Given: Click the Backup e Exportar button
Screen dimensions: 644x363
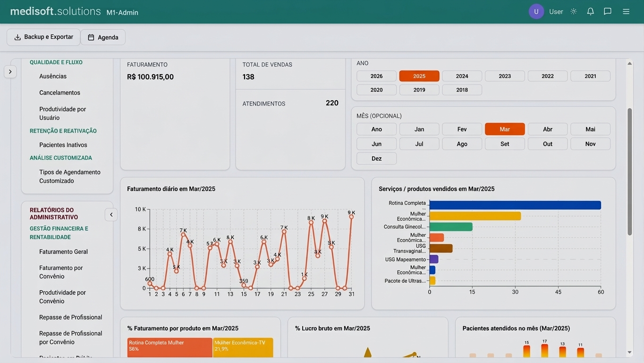Looking at the screenshot, I should [43, 37].
